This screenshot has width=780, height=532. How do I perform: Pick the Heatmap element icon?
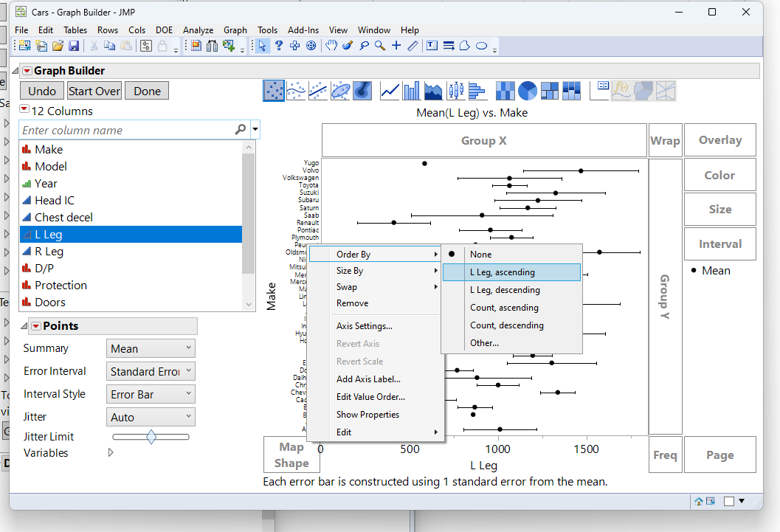(x=505, y=91)
